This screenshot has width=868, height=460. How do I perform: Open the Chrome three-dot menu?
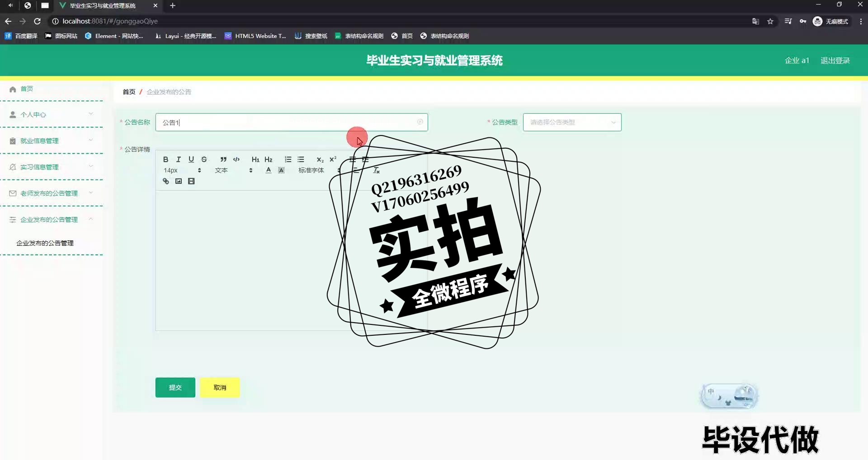861,21
